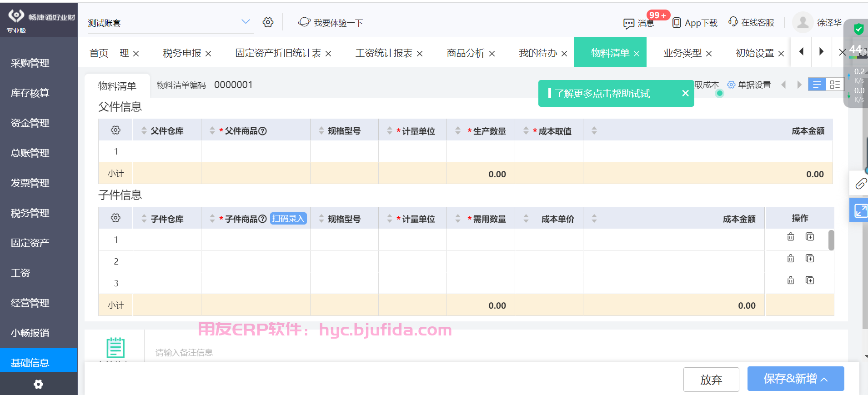Open 固定资产 in sidebar

(x=30, y=243)
